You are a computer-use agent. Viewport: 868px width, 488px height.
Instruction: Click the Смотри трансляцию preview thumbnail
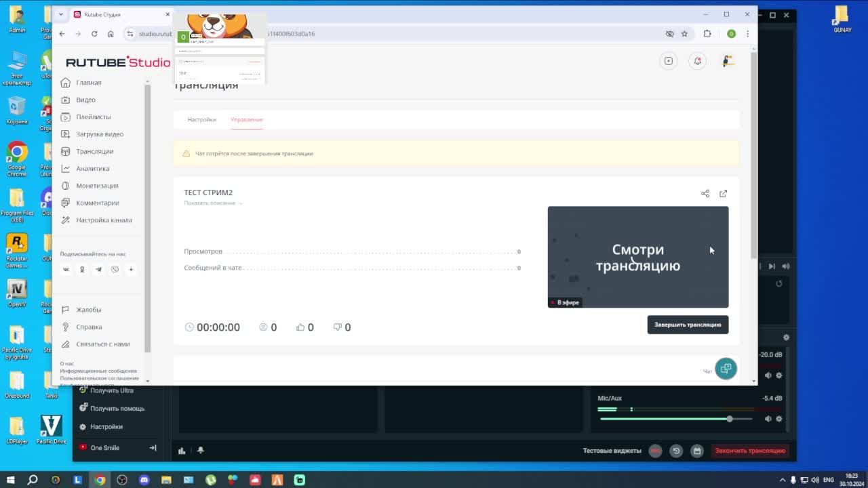638,257
